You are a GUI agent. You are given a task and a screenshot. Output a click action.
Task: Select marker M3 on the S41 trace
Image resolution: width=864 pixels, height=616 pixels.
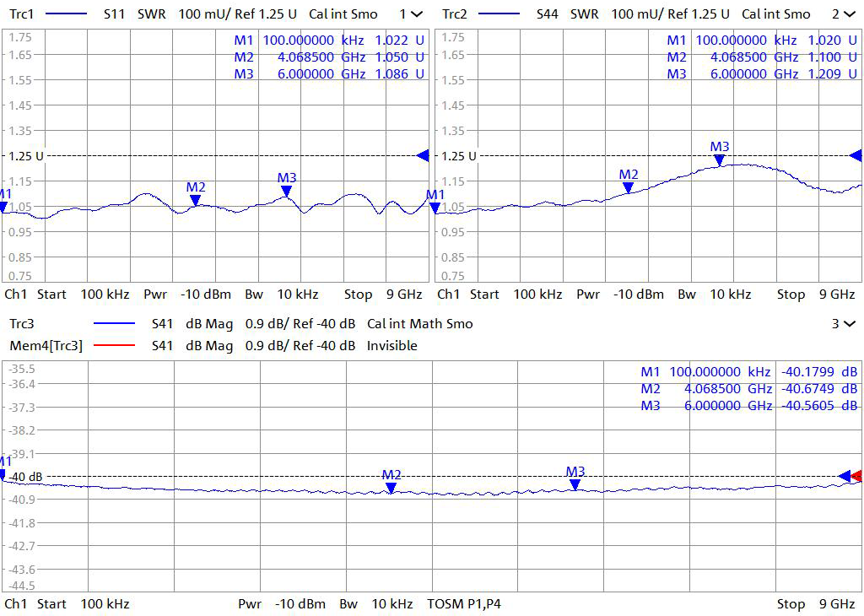(x=575, y=484)
